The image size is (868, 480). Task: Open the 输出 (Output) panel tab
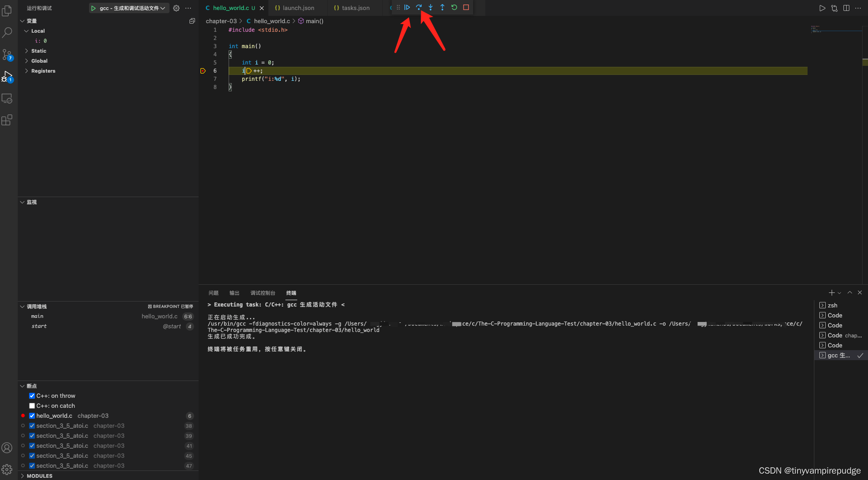click(234, 293)
